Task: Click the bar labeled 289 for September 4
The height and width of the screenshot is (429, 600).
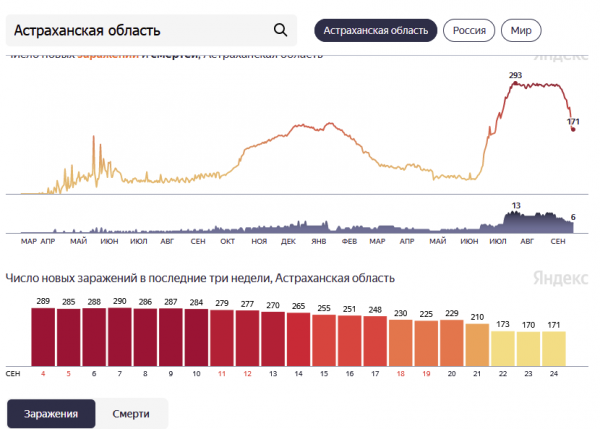Action: (x=43, y=336)
